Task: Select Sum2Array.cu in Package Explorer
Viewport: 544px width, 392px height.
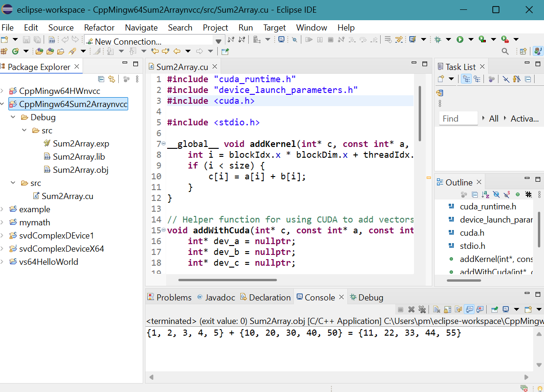Action: 63,196
